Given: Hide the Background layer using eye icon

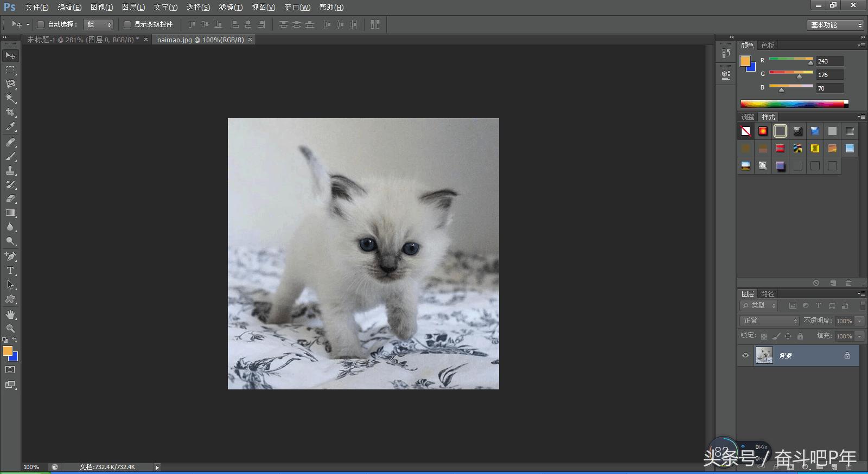Looking at the screenshot, I should click(745, 356).
